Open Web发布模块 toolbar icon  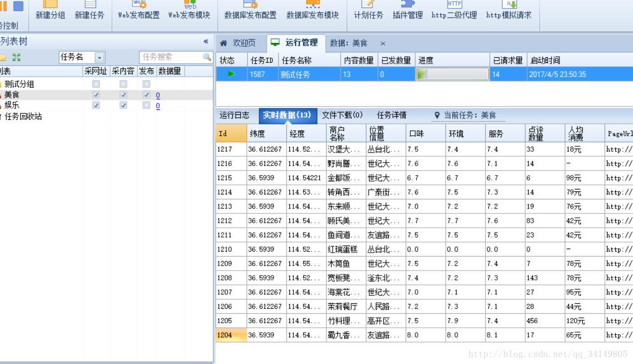[190, 4]
